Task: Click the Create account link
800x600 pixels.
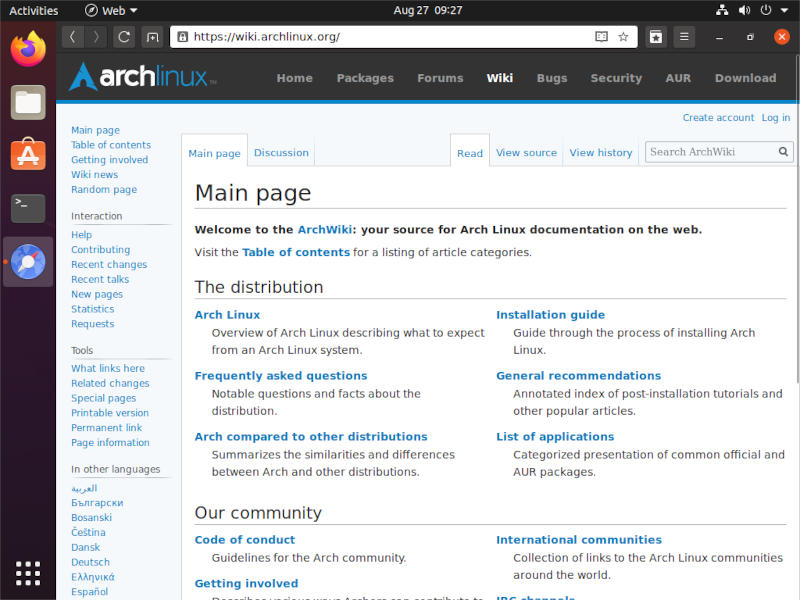Action: coord(718,117)
